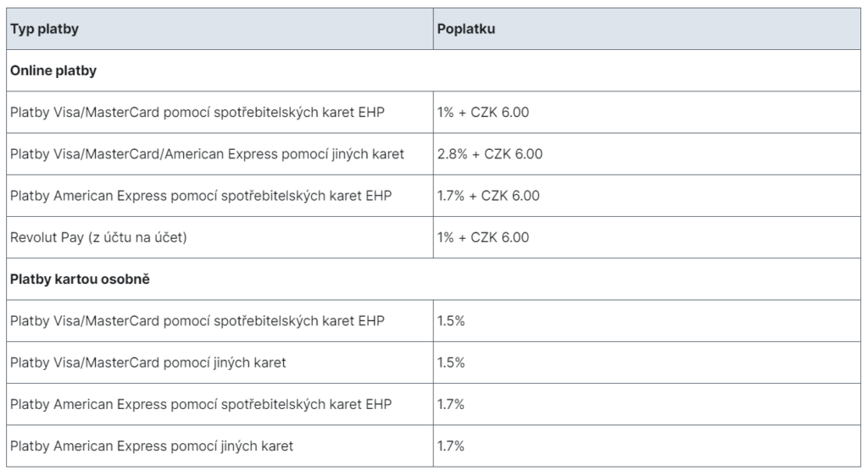Click the "Revolut Pay (z účtu na účet)" label

tap(98, 237)
